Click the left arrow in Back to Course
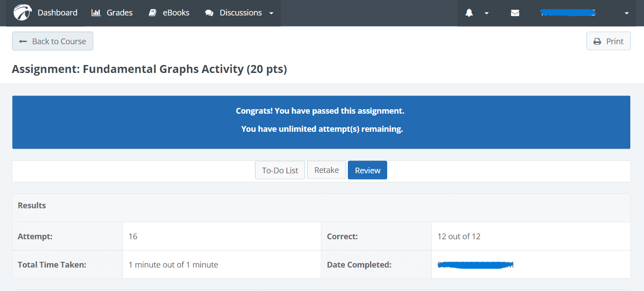 23,42
